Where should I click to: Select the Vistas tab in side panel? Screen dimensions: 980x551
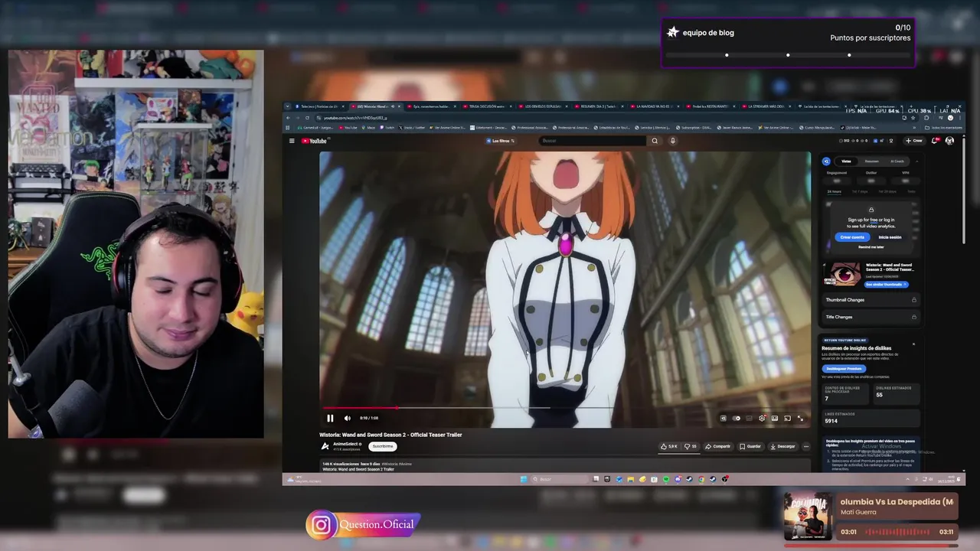846,161
